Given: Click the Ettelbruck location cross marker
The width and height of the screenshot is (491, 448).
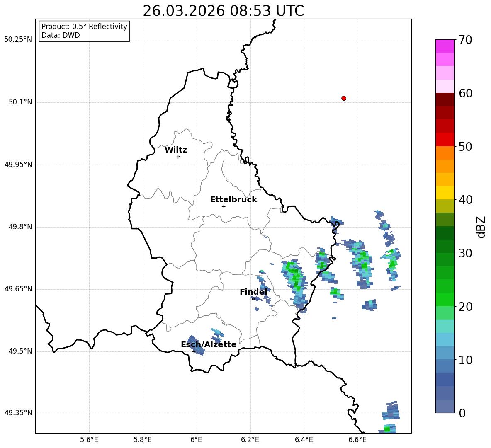Looking at the screenshot, I should point(224,206).
